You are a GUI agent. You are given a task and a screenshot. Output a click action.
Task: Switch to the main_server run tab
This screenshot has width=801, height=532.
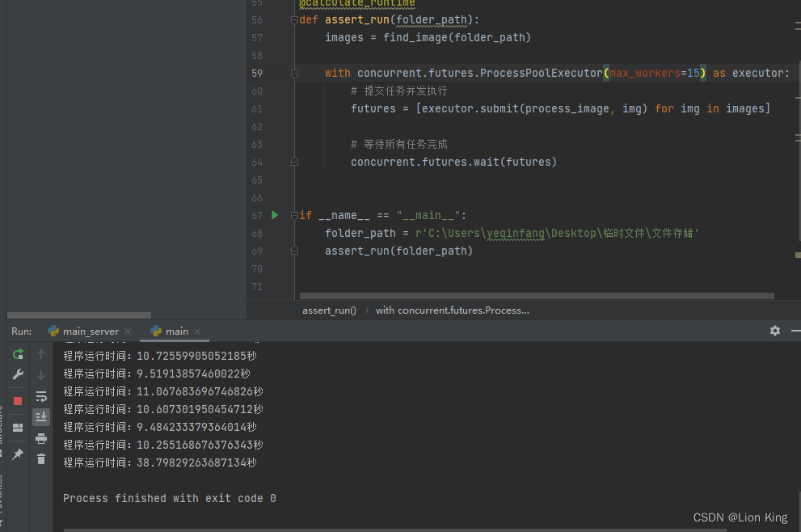(89, 331)
